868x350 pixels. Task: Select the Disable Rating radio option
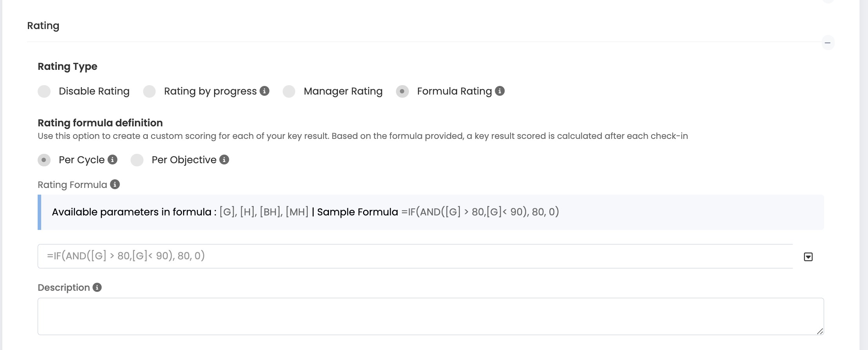44,91
